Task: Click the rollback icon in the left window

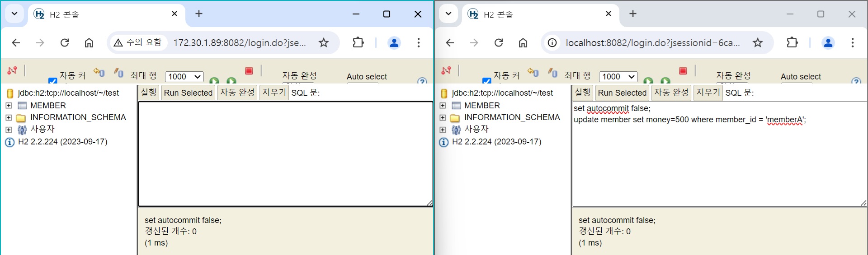Action: (99, 72)
